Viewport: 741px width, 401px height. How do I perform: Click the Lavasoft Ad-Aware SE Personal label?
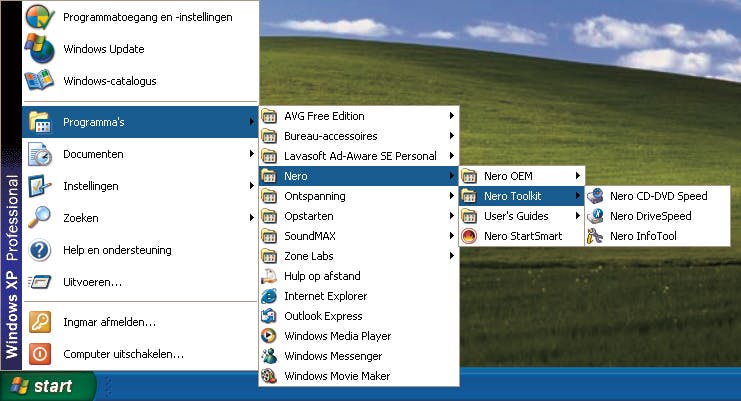(360, 155)
